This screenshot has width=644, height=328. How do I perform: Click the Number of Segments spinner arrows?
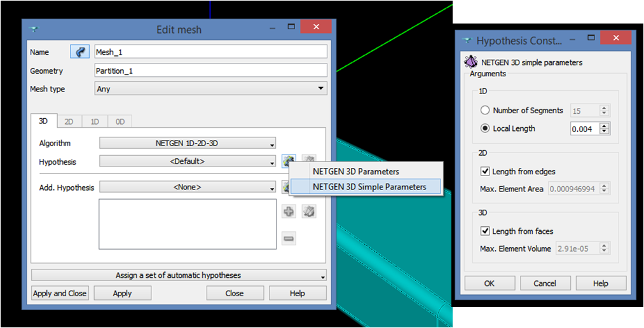click(603, 111)
